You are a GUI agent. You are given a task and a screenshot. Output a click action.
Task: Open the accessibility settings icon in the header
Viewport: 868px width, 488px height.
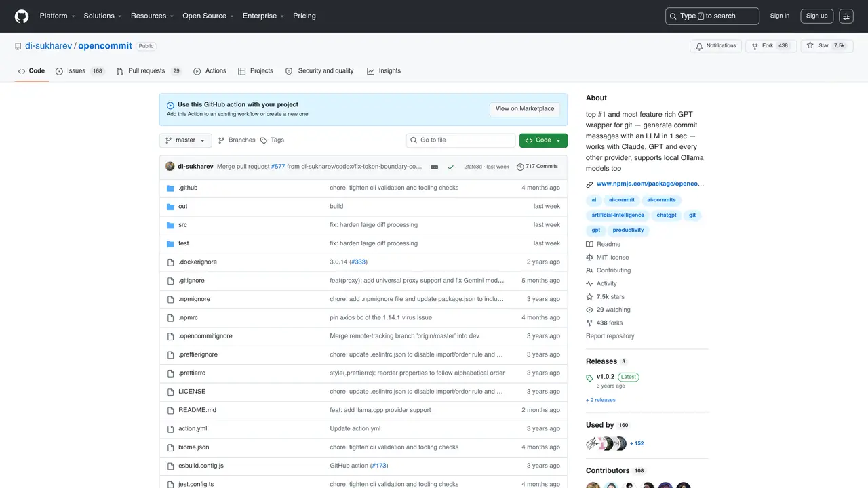tap(846, 16)
